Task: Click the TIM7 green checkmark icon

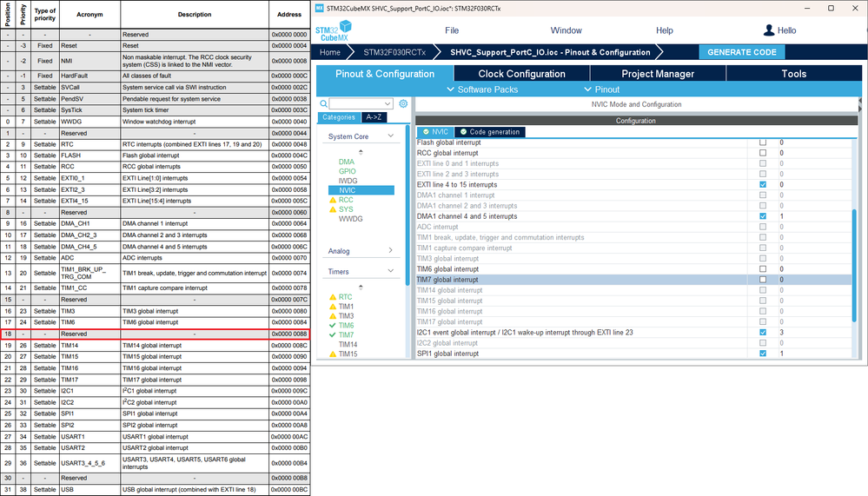Action: [x=333, y=335]
